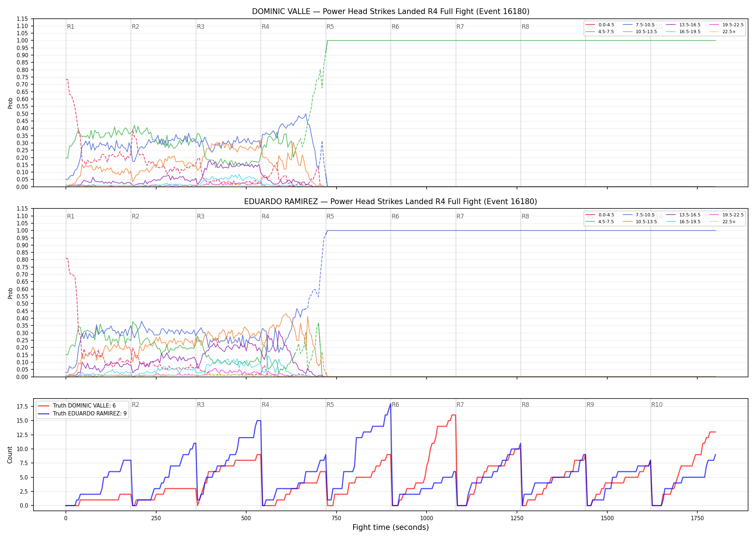Select R8 round marker in Eduardo Ramirez chart

click(525, 216)
